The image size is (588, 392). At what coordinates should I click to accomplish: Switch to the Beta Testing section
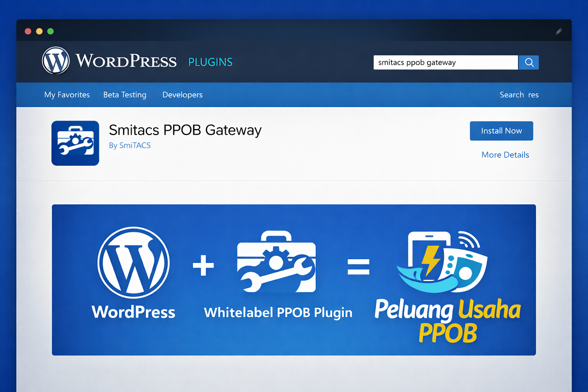125,95
